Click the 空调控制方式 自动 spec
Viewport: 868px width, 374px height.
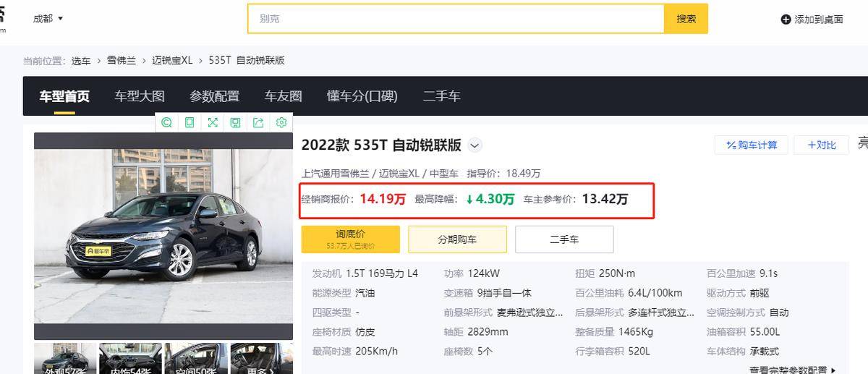click(x=748, y=313)
